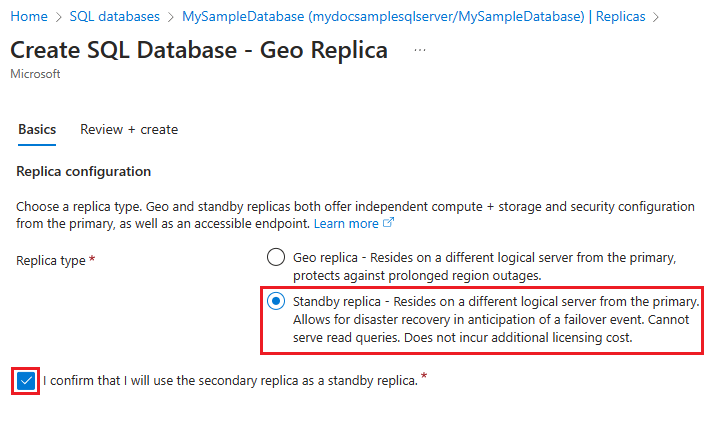Viewport: 706px width, 421px height.
Task: Toggle the standby replica confirmation checkbox
Action: (26, 381)
